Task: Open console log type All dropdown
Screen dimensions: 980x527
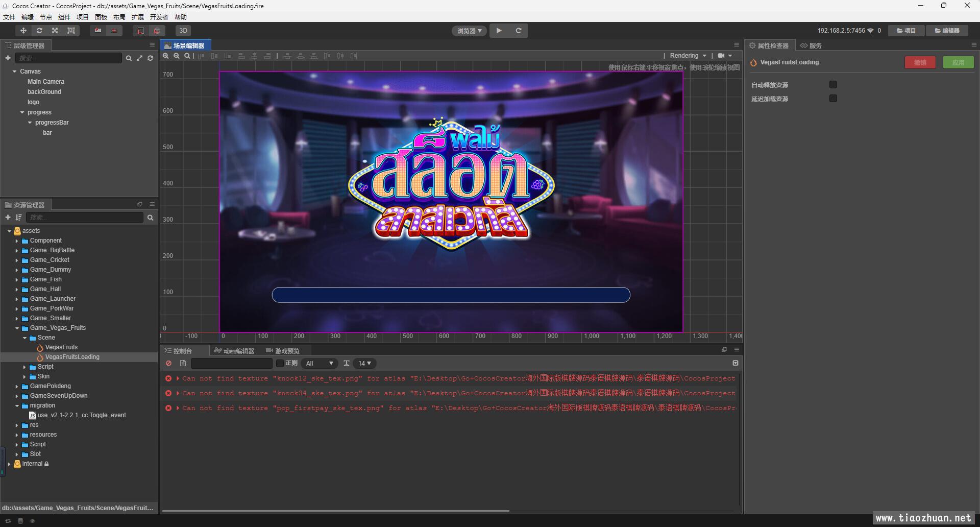Action: (x=320, y=363)
